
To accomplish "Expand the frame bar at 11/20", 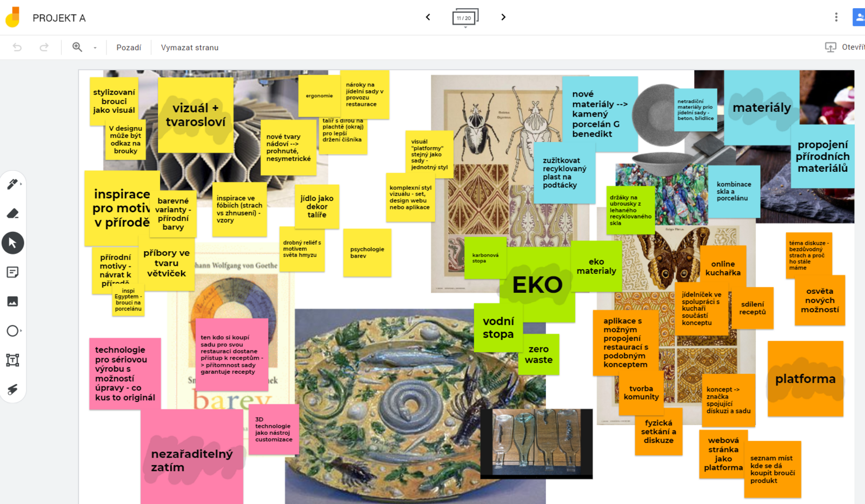I will [465, 18].
